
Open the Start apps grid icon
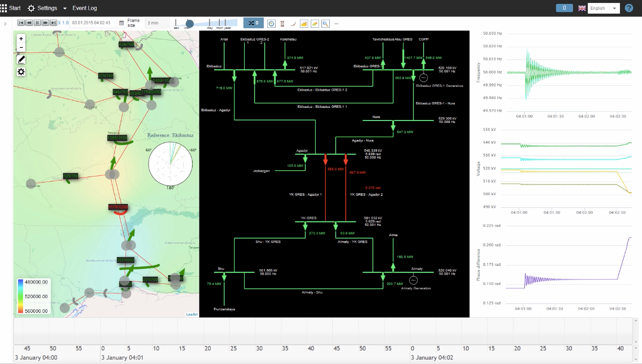point(3,8)
